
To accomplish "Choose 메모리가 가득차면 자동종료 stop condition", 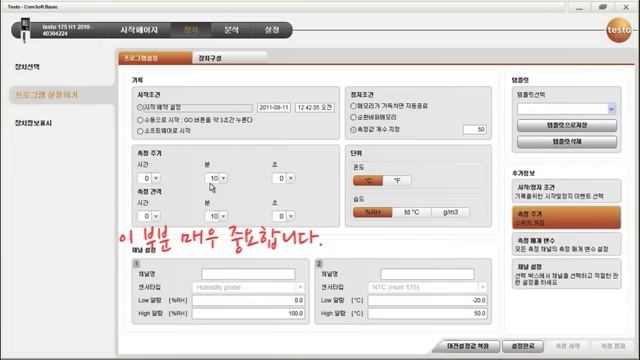I will tap(353, 106).
